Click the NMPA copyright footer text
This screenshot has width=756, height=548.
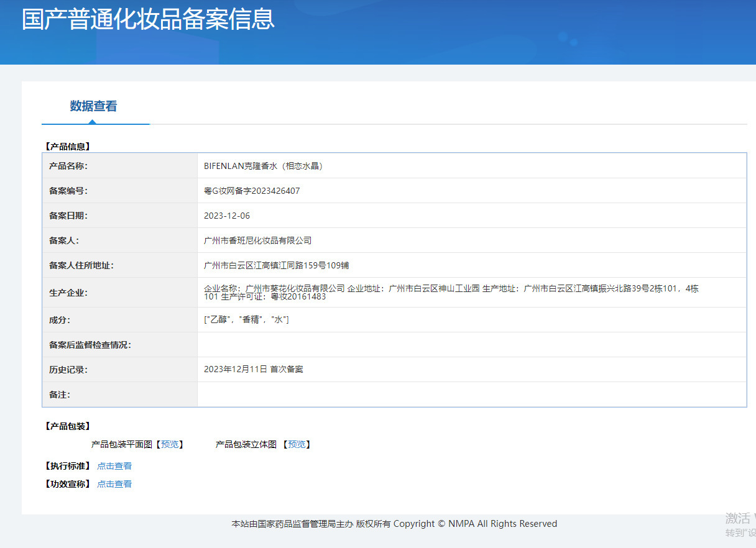point(394,524)
